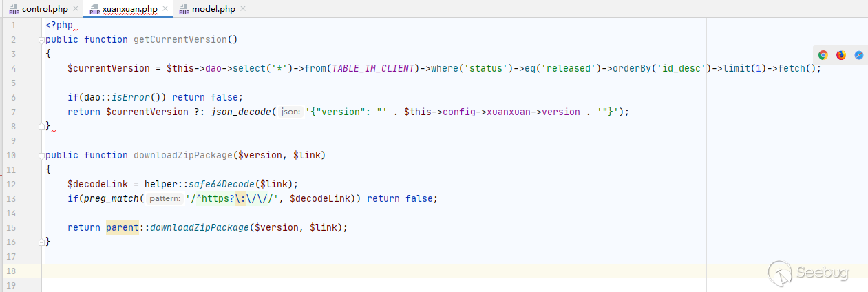Switch to the model.php tab
Screen dimensions: 868x292
pos(213,9)
